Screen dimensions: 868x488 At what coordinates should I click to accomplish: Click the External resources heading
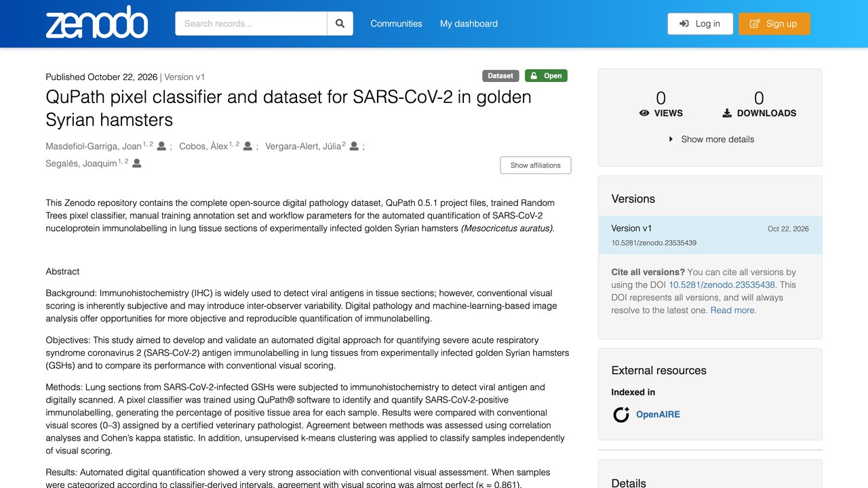click(658, 370)
